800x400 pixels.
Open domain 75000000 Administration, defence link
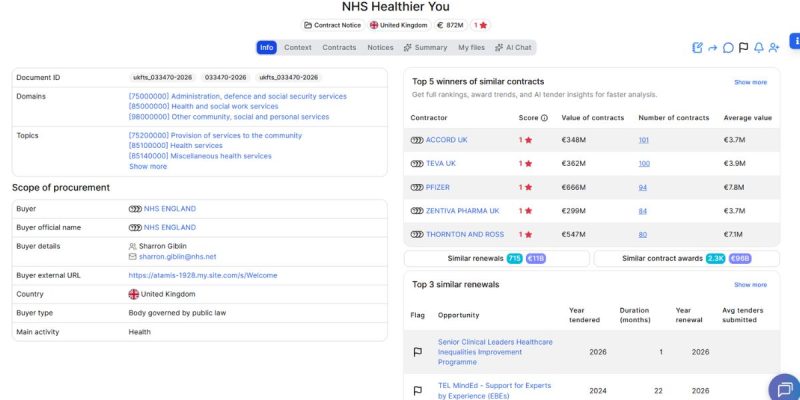pyautogui.click(x=237, y=96)
